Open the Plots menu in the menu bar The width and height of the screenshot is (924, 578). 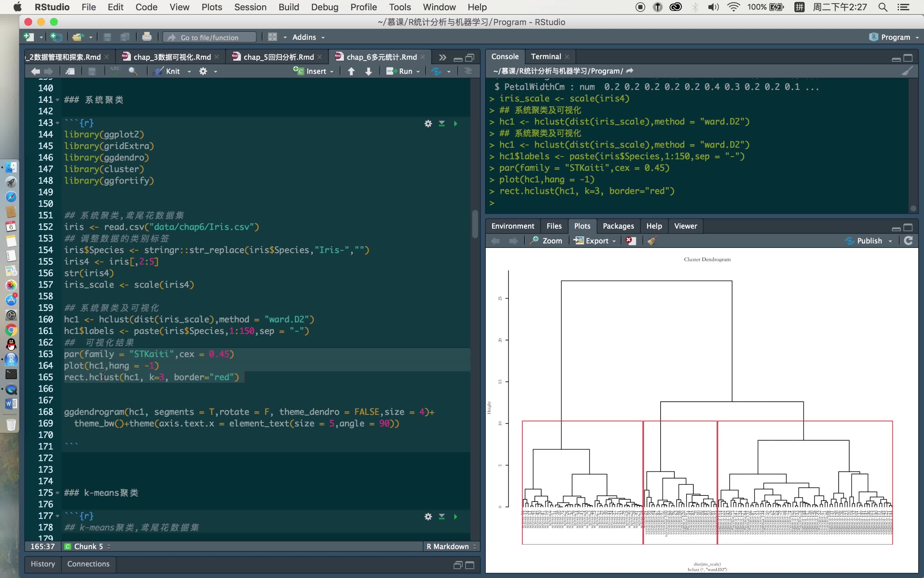point(211,7)
